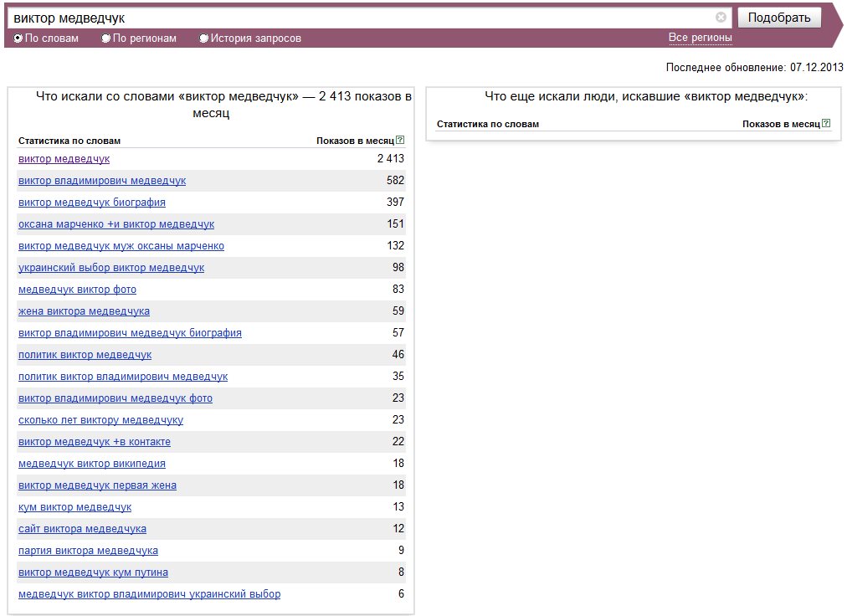
Task: Click the value "12" in the "сайт виктора медведчука" row
Action: pos(398,528)
